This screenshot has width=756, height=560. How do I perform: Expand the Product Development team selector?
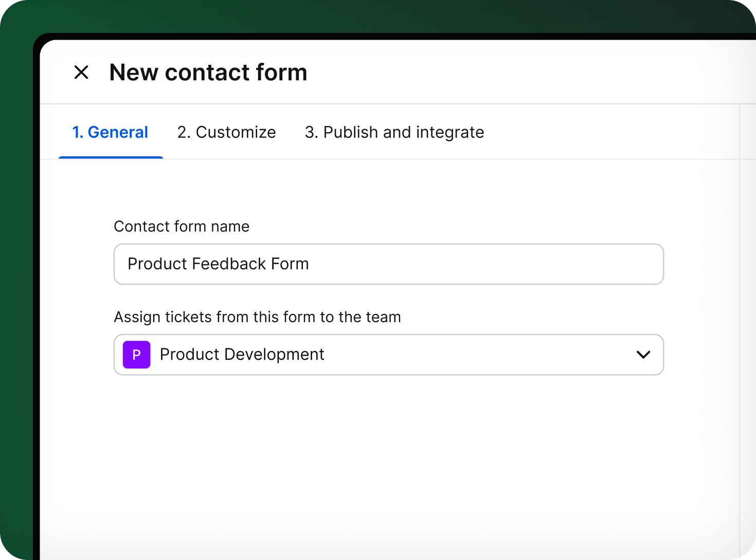pos(388,355)
